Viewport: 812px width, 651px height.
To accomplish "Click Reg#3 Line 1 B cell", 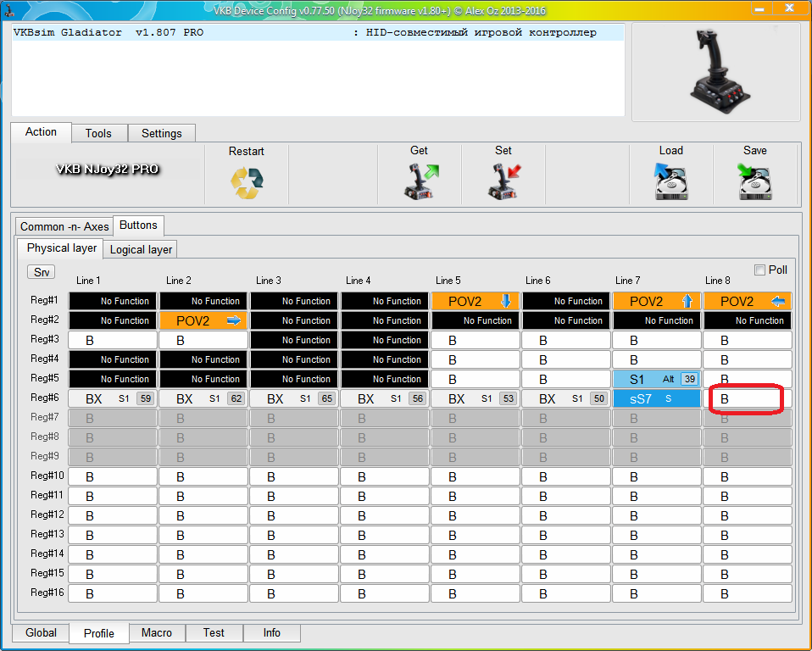I will pos(113,340).
